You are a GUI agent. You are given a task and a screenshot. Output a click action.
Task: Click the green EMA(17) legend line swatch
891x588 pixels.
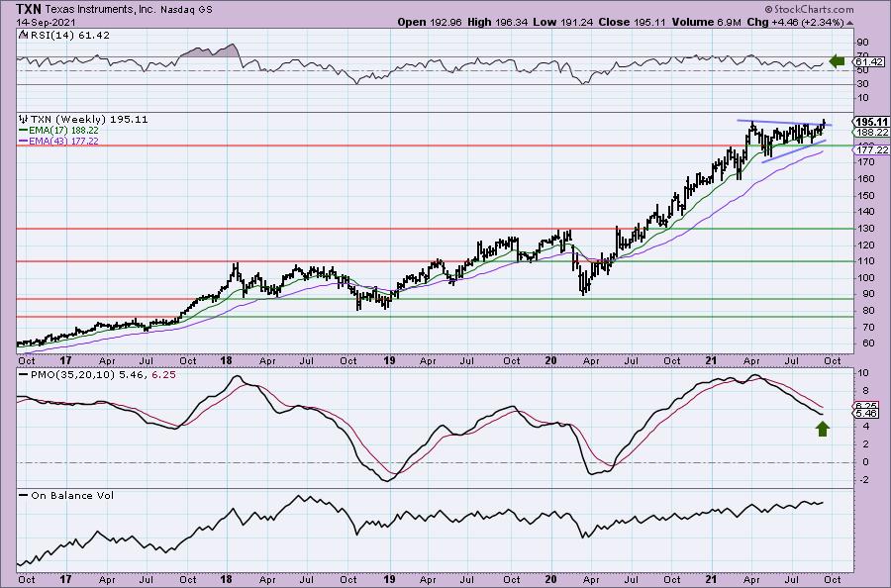(x=23, y=130)
